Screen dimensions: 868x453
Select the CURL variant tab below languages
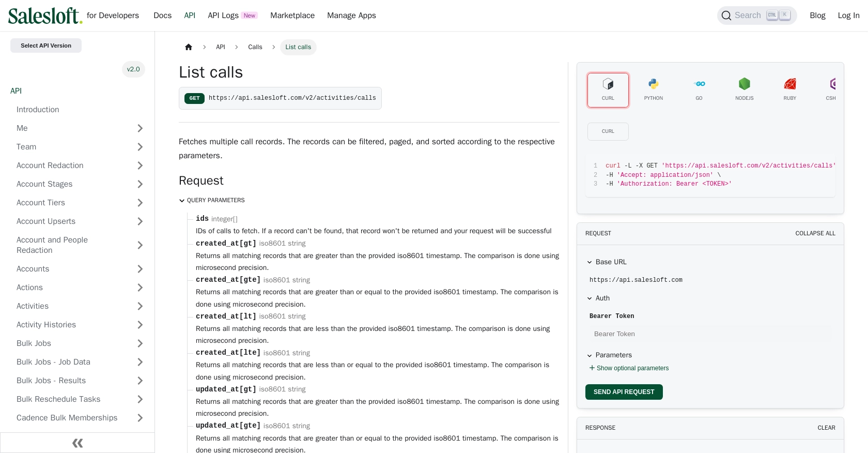coord(608,131)
